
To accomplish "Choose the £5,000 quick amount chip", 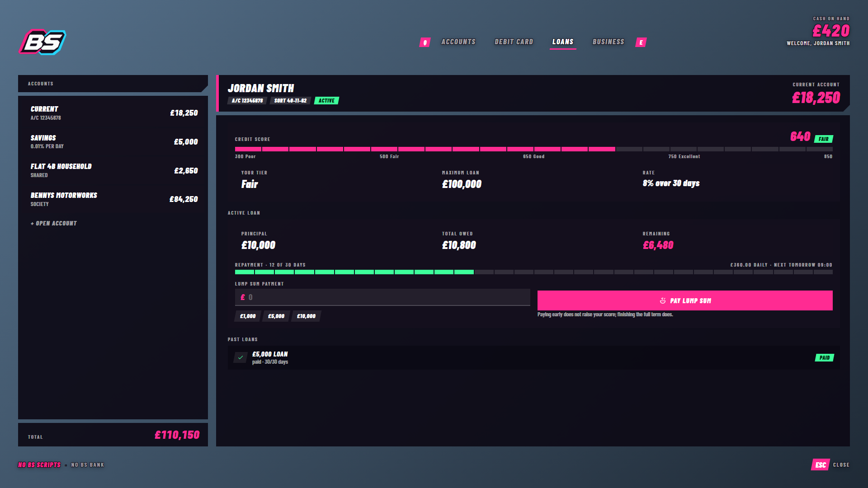I will tap(276, 316).
